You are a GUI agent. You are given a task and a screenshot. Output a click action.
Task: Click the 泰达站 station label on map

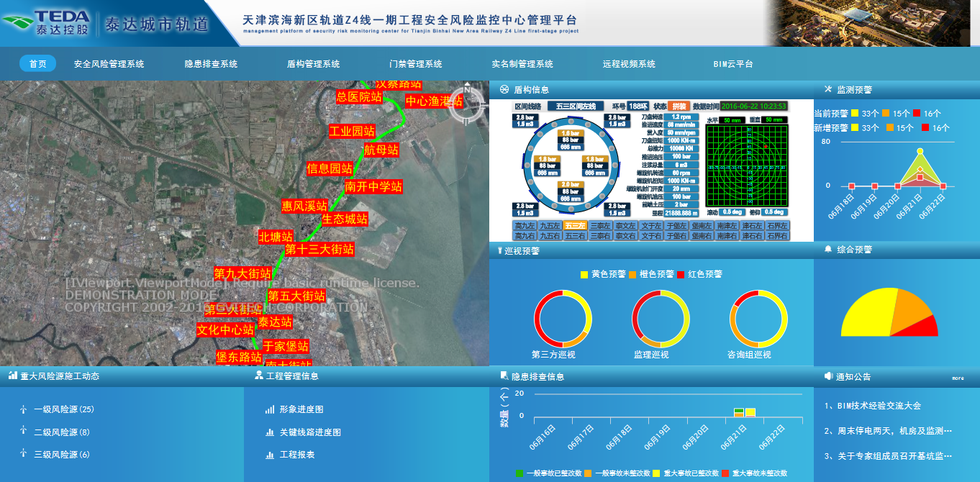click(x=275, y=322)
